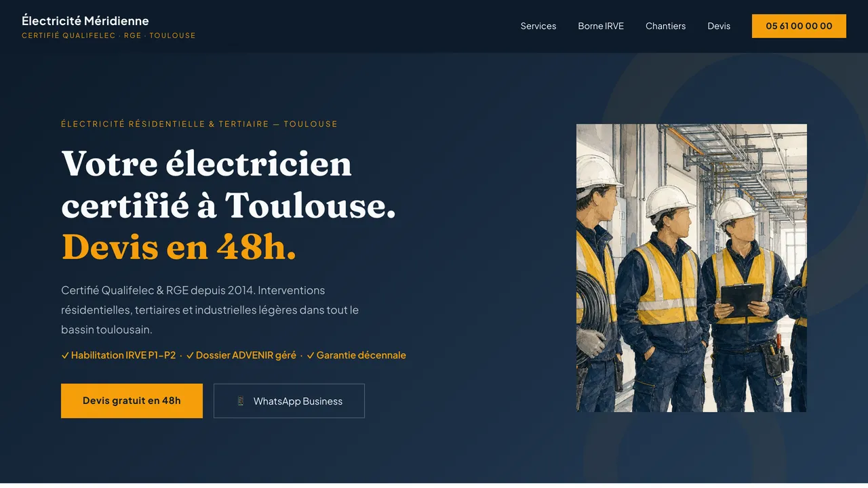Click 'CERTIFIÉ QUALIFELEC · RGE · TOULOUSE' tagline
The height and width of the screenshot is (488, 868).
[108, 35]
